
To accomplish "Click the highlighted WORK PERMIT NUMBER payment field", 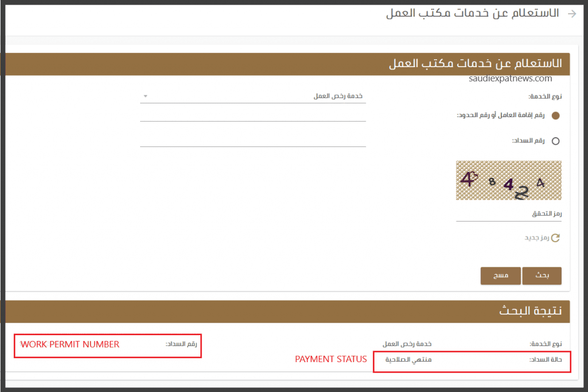I will [x=69, y=344].
